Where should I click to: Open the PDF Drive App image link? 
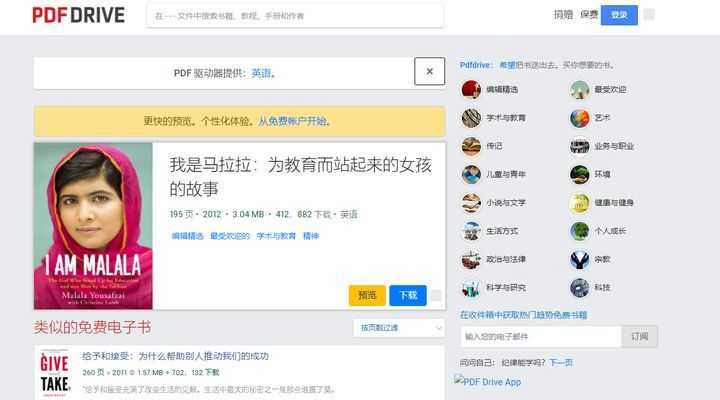488,381
